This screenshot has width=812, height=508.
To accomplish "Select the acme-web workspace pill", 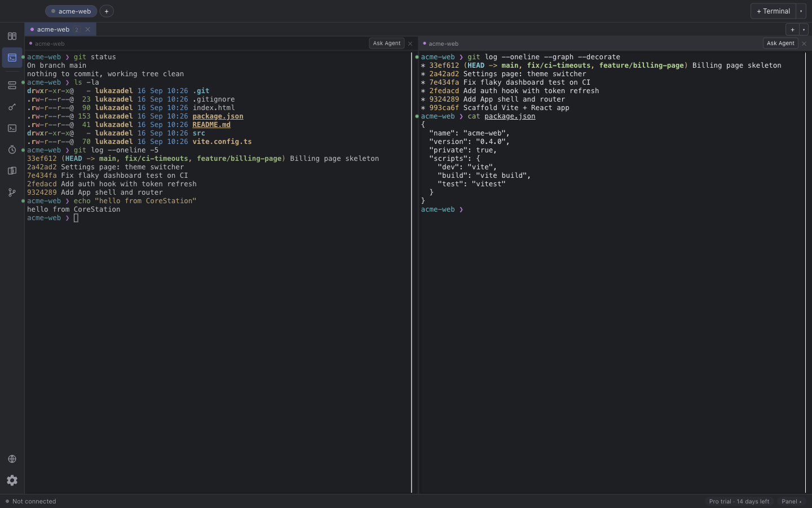I will 71,11.
